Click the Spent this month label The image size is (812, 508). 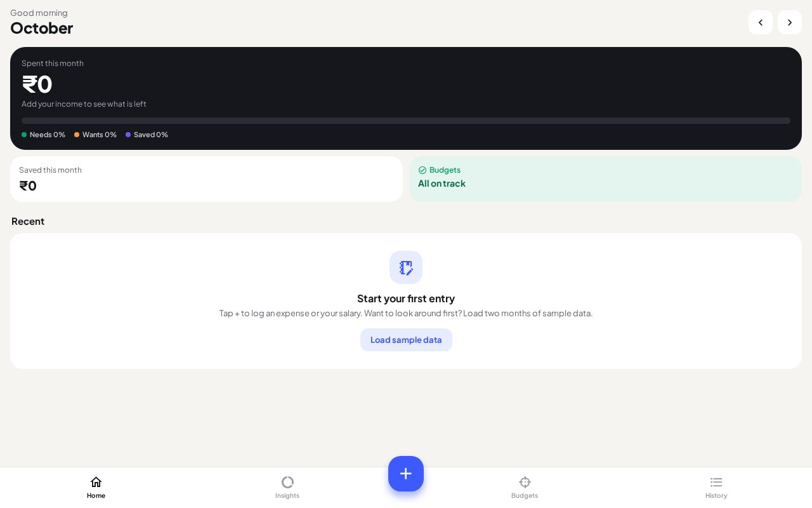click(53, 63)
